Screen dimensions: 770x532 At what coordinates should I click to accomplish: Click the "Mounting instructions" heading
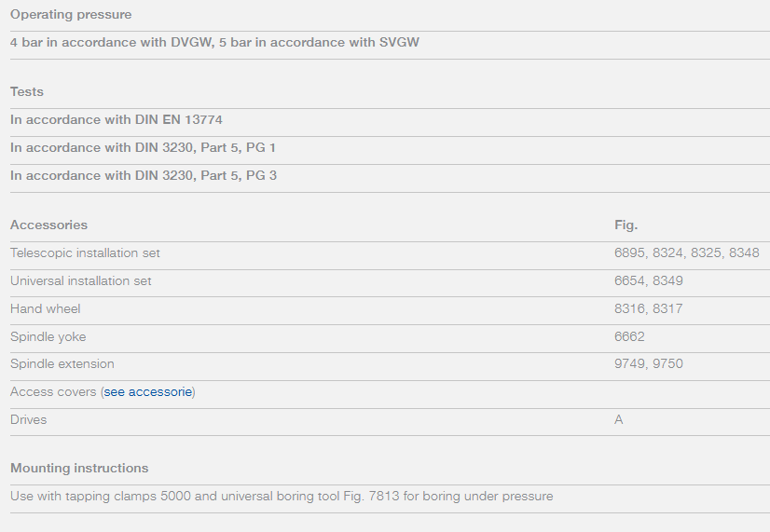pyautogui.click(x=79, y=469)
